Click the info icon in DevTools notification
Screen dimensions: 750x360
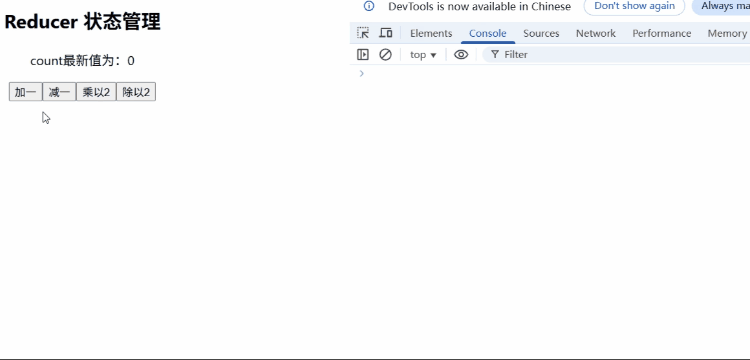tap(369, 6)
